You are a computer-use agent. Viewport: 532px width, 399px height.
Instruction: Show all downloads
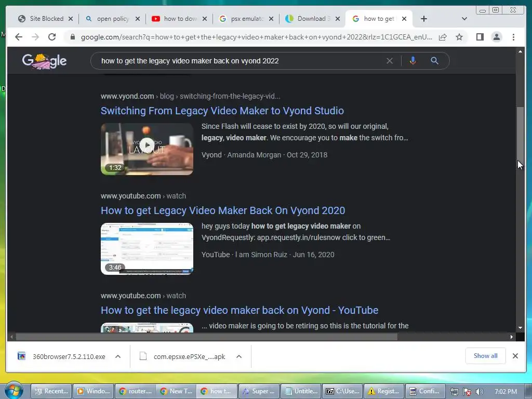coord(486,355)
